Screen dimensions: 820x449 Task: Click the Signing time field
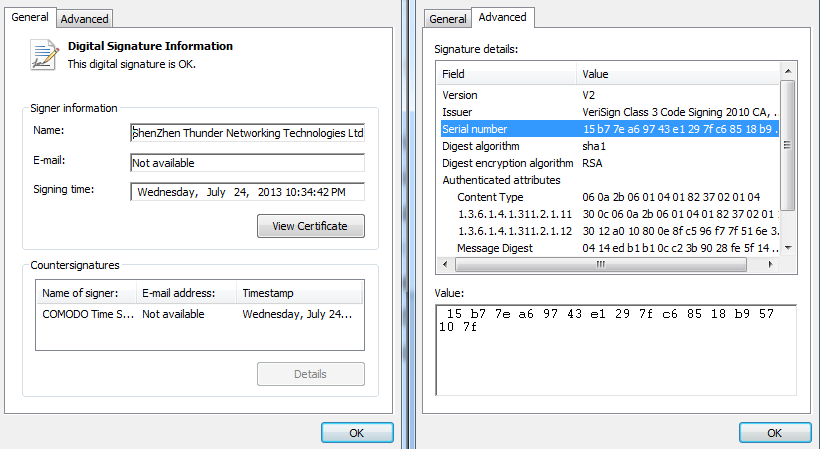(247, 192)
